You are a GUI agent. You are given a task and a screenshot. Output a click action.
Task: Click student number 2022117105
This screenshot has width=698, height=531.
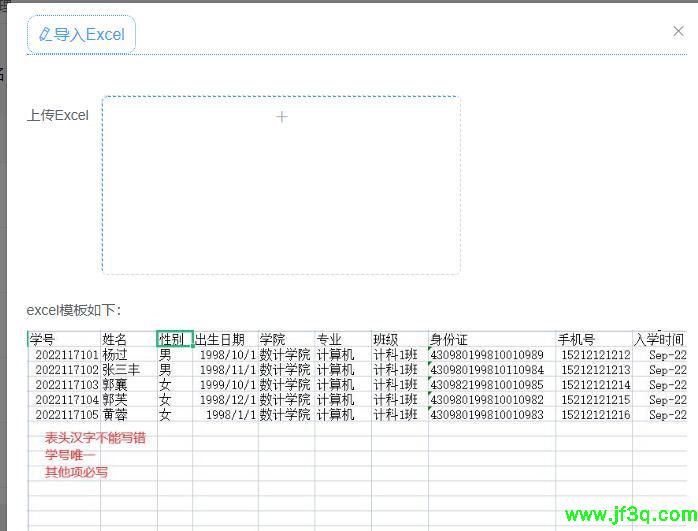(x=67, y=415)
